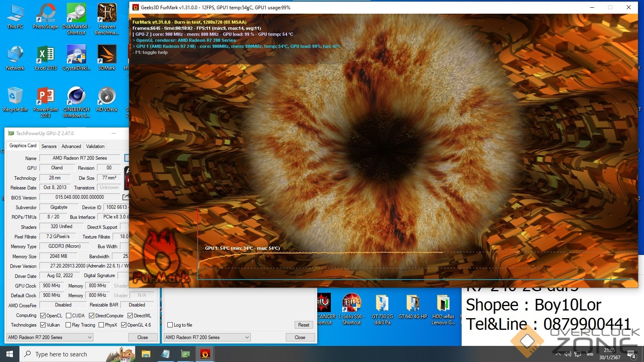Click Close button in GPU-Z Graphics Card window
This screenshot has height=362, width=644.
click(142, 337)
